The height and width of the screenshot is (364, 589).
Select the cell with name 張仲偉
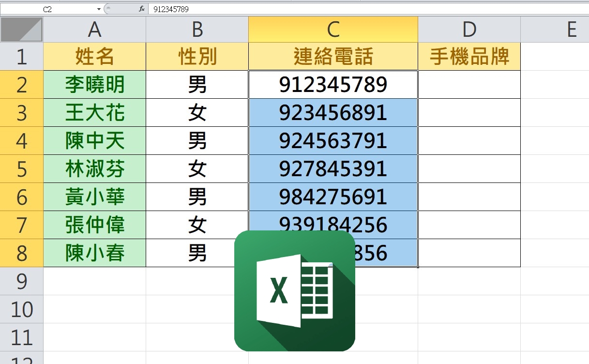[95, 225]
